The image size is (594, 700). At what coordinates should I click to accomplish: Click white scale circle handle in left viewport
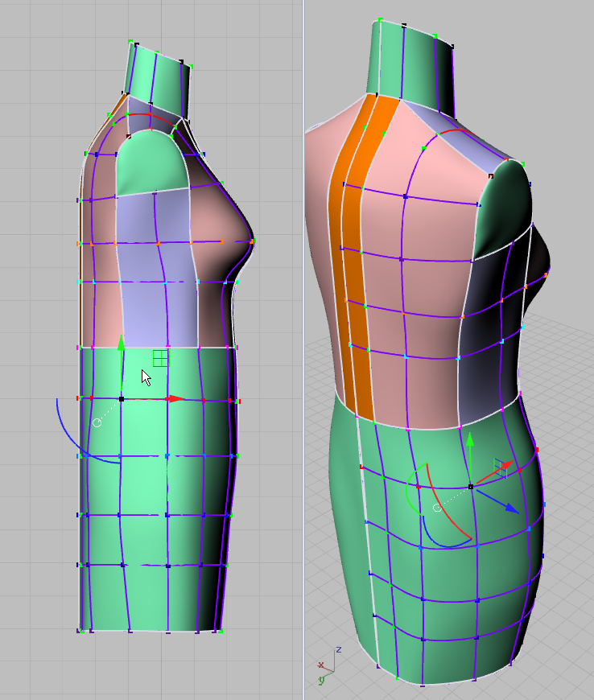pyautogui.click(x=97, y=422)
